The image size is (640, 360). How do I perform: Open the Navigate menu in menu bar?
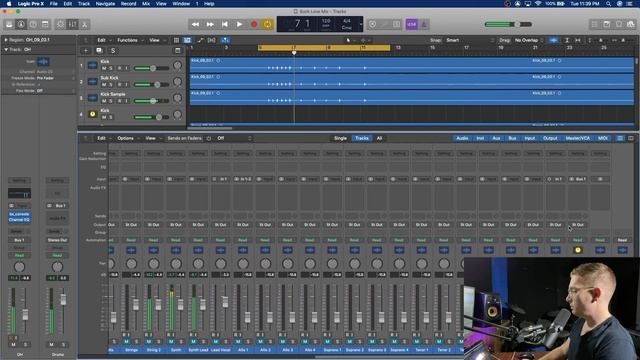click(x=105, y=4)
